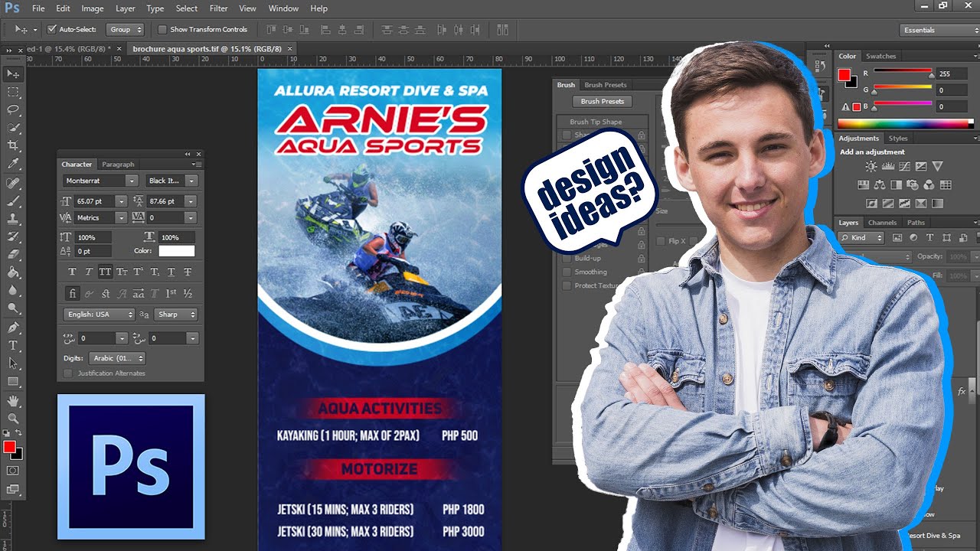Add a Color Balance adjustment

coord(879,184)
